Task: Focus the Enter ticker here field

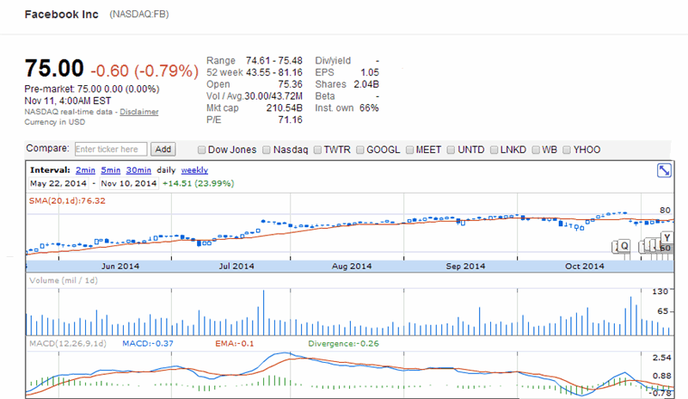Action: pos(111,149)
